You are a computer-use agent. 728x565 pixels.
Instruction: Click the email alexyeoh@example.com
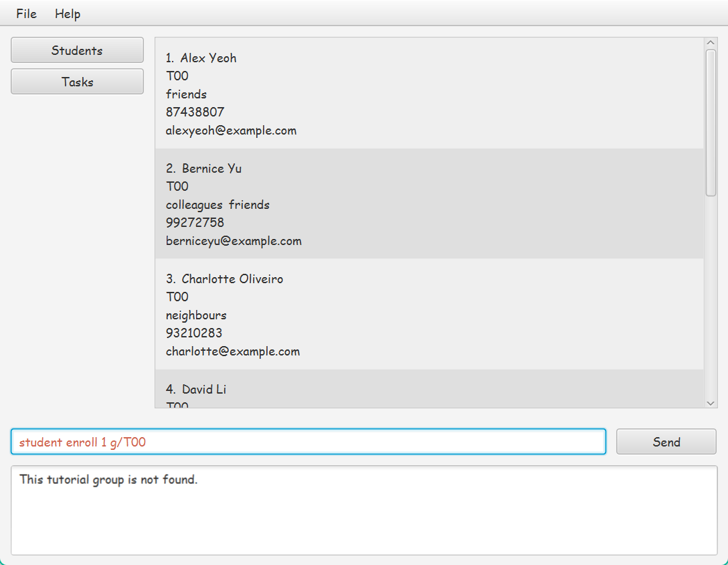coord(232,131)
